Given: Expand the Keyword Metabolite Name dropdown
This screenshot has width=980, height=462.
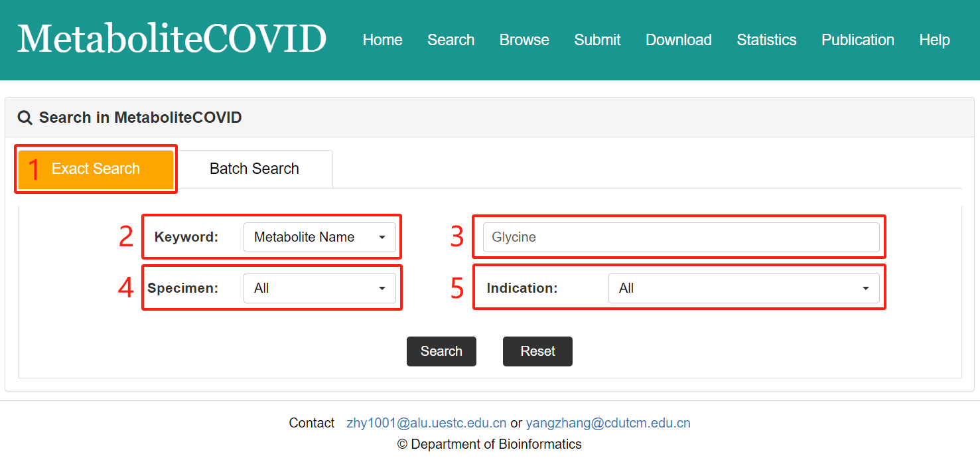Looking at the screenshot, I should pos(319,237).
